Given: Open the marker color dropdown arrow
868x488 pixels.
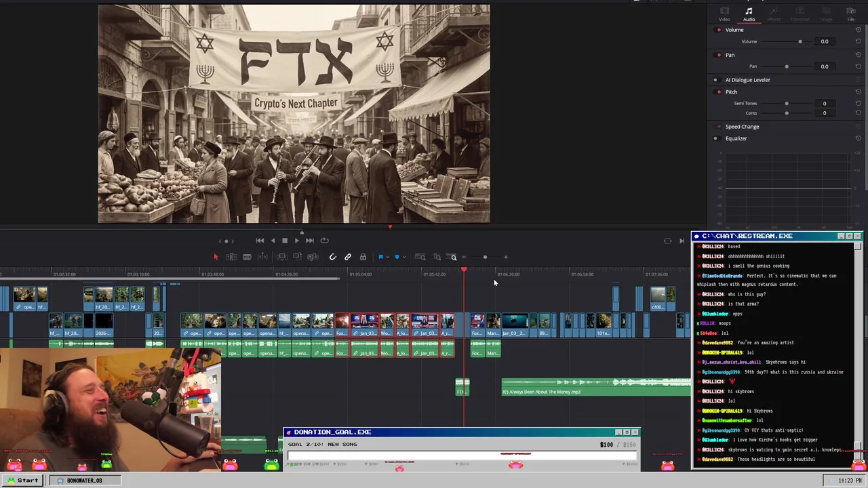Looking at the screenshot, I should pos(404,257).
